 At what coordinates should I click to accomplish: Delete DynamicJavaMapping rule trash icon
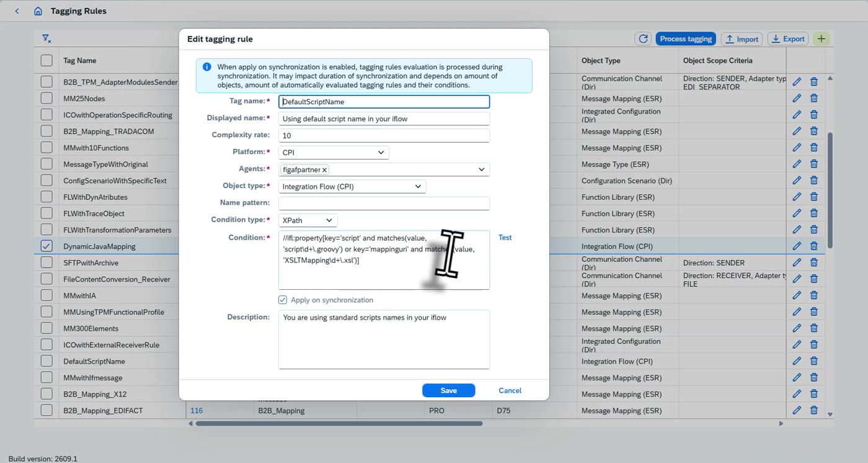[814, 246]
